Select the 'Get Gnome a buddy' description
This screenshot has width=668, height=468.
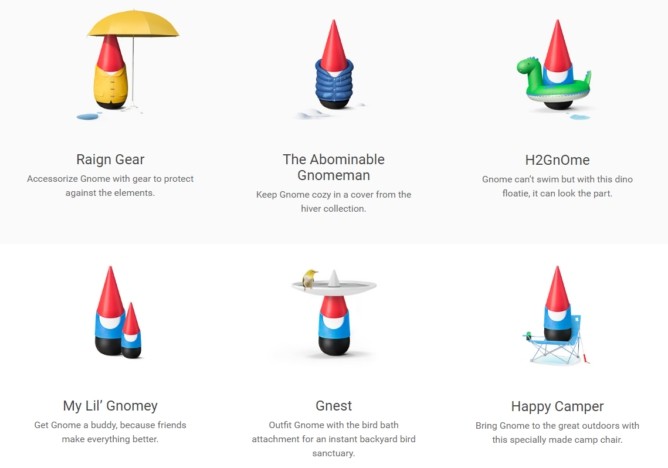pyautogui.click(x=110, y=432)
